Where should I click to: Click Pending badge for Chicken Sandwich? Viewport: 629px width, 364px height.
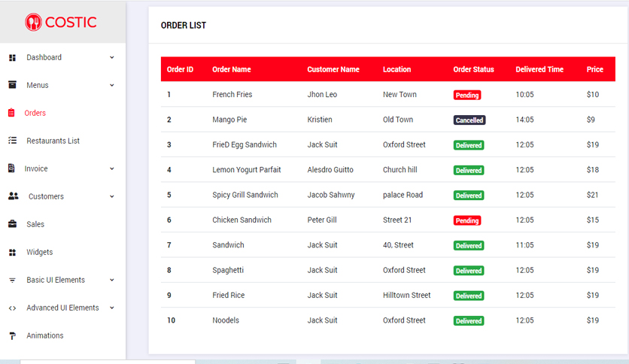467,220
